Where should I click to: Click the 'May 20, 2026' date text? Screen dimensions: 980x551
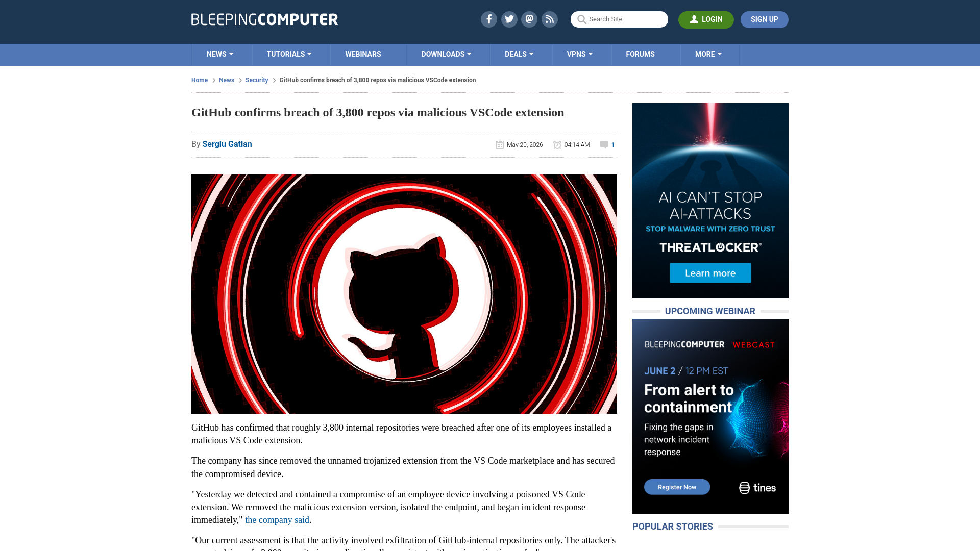click(x=525, y=145)
